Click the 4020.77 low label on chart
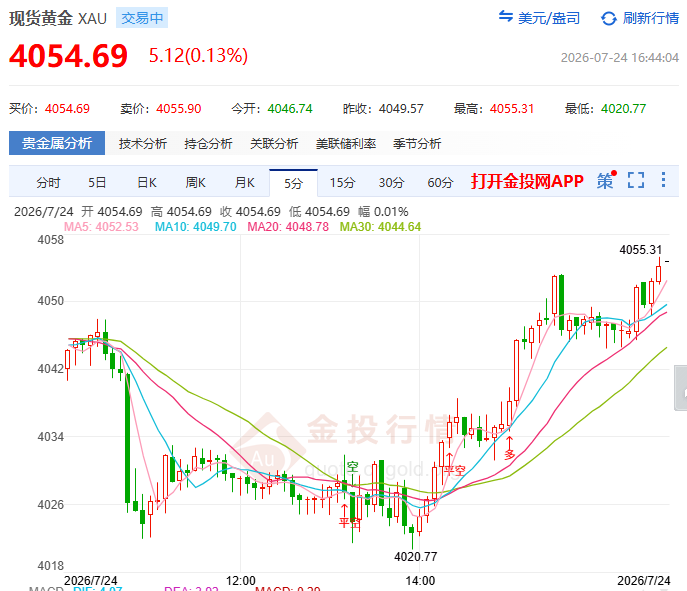Screen dimensions: 687x591 [415, 557]
